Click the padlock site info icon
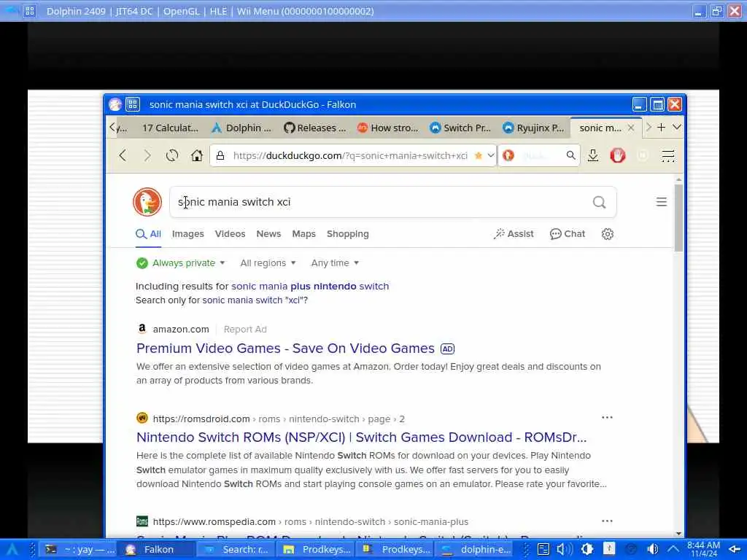747x560 pixels. [220, 155]
